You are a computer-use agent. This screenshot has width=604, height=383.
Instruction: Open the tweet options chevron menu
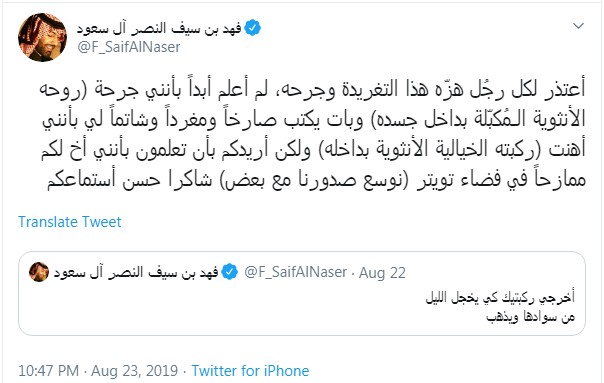click(x=578, y=26)
